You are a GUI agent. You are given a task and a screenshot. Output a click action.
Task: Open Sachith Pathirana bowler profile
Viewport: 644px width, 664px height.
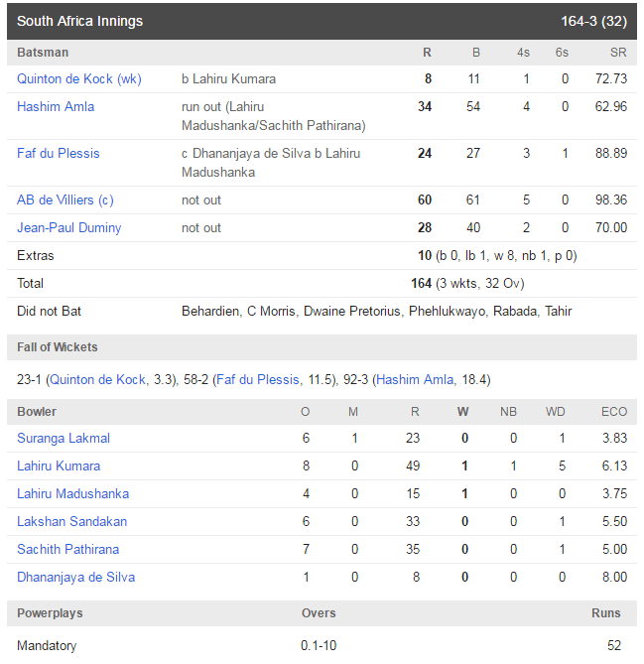tap(67, 549)
